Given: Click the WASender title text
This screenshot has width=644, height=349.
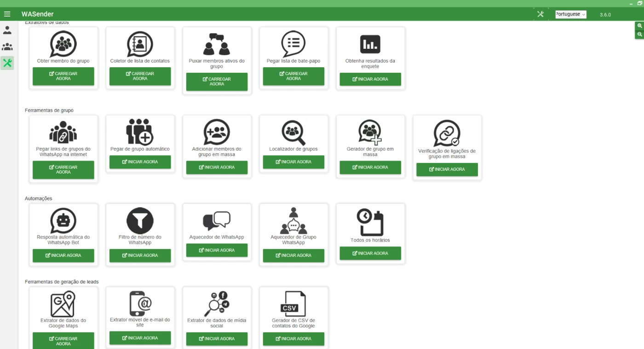Looking at the screenshot, I should pyautogui.click(x=38, y=14).
